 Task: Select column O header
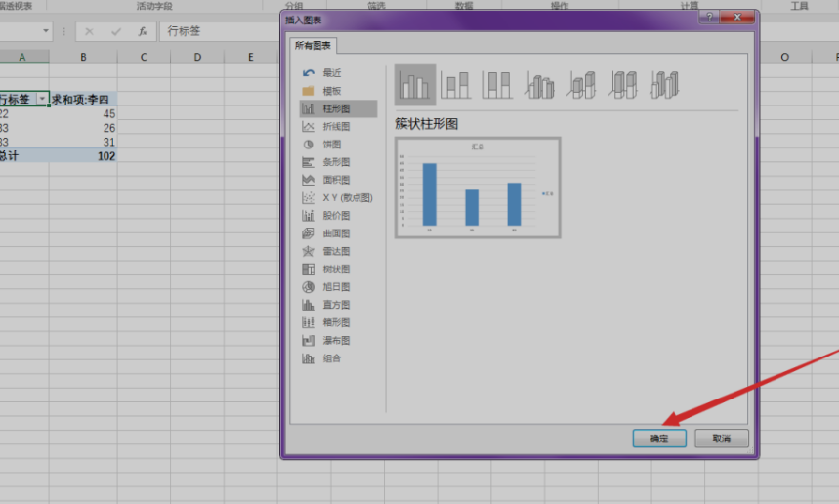pyautogui.click(x=785, y=57)
